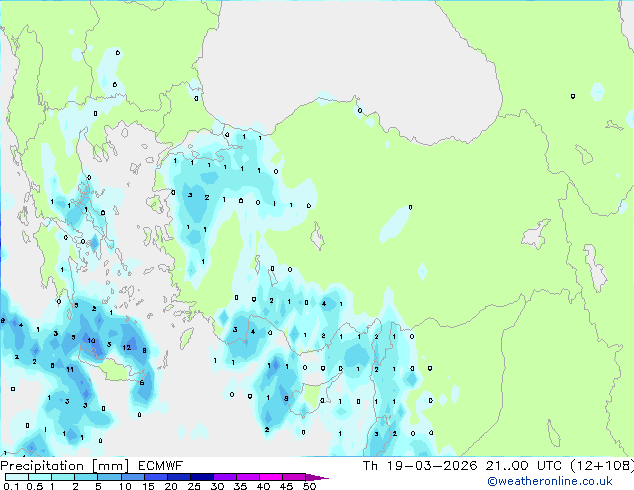Viewport: 634px width, 490px height.
Task: Click the 21..00 UTC time label
Action: coord(524,466)
